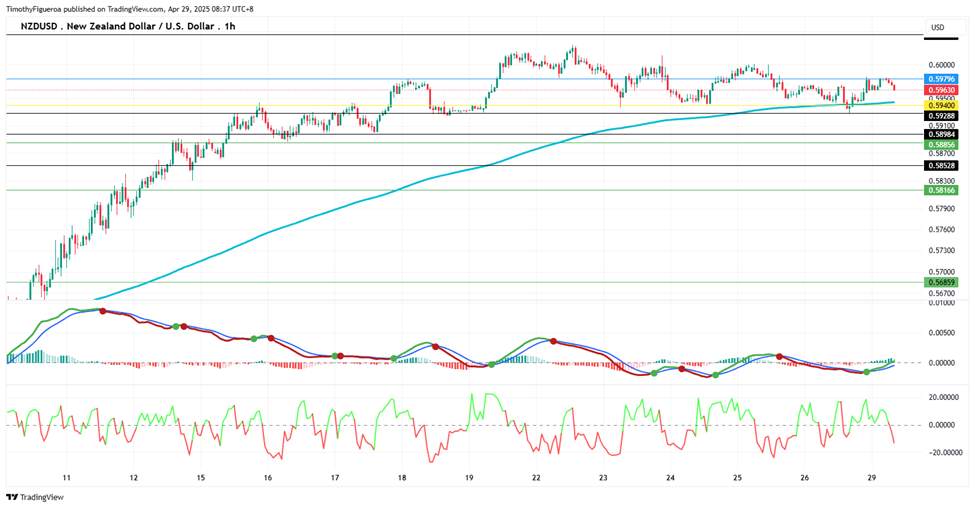Screen dimensions: 975x508
Task: Click date label 23 on time axis
Action: pyautogui.click(x=603, y=478)
